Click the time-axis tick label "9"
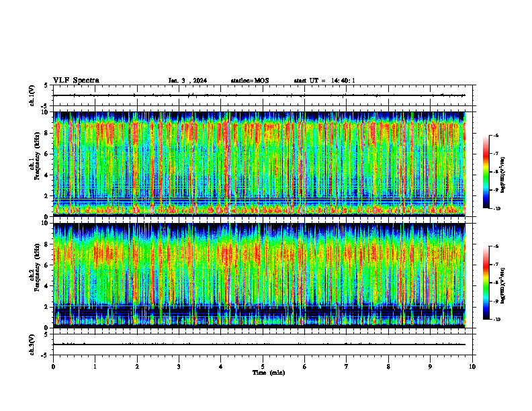This screenshot has height=411, width=532. tap(430, 367)
